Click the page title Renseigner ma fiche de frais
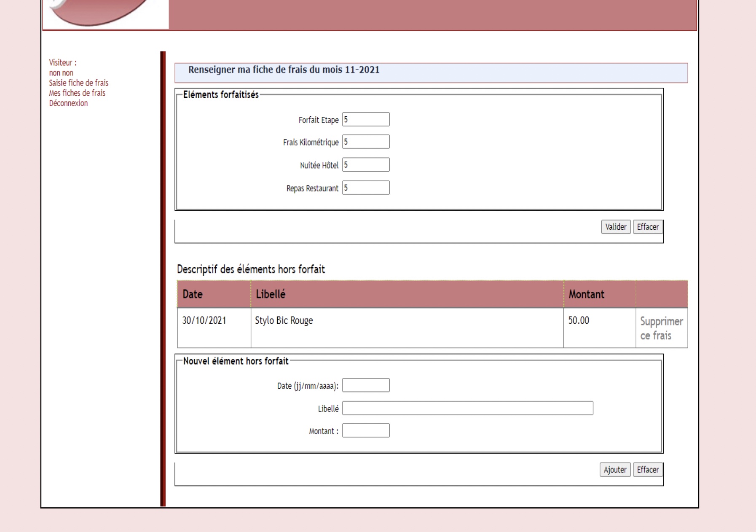 (284, 70)
